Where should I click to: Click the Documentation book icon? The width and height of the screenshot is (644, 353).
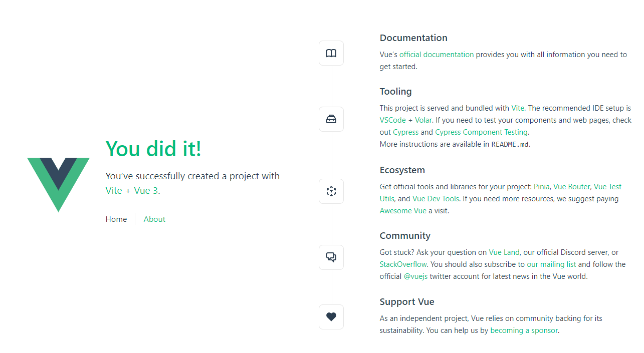[331, 53]
